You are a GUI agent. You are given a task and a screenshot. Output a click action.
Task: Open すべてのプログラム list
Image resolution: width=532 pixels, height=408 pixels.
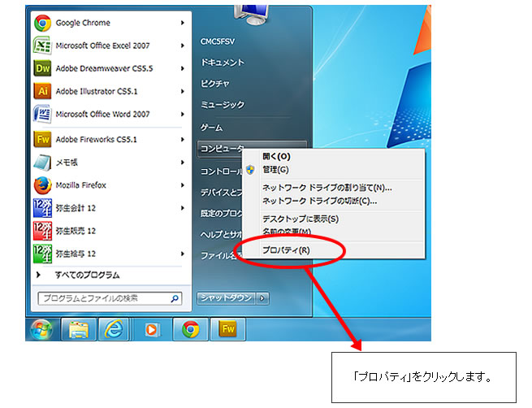(87, 275)
